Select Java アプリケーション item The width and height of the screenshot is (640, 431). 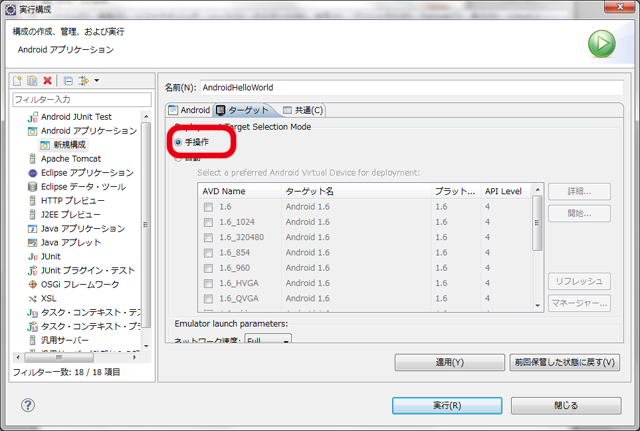point(83,229)
